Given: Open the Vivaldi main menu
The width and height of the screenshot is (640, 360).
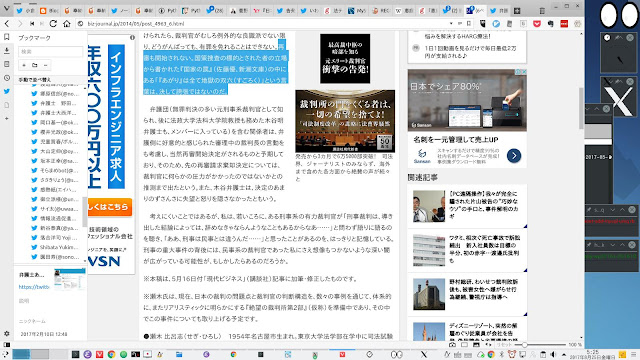Looking at the screenshot, I should pos(7,9).
